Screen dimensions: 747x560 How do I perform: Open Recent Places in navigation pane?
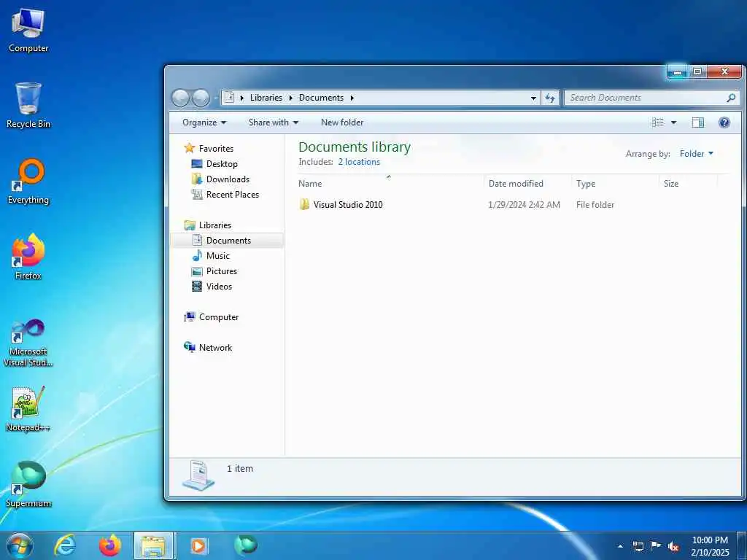click(x=225, y=194)
